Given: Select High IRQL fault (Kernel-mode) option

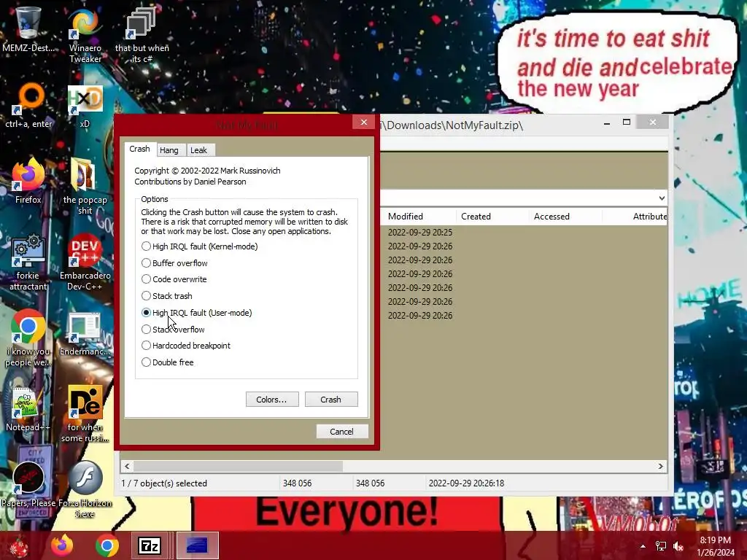Looking at the screenshot, I should (x=200, y=246).
